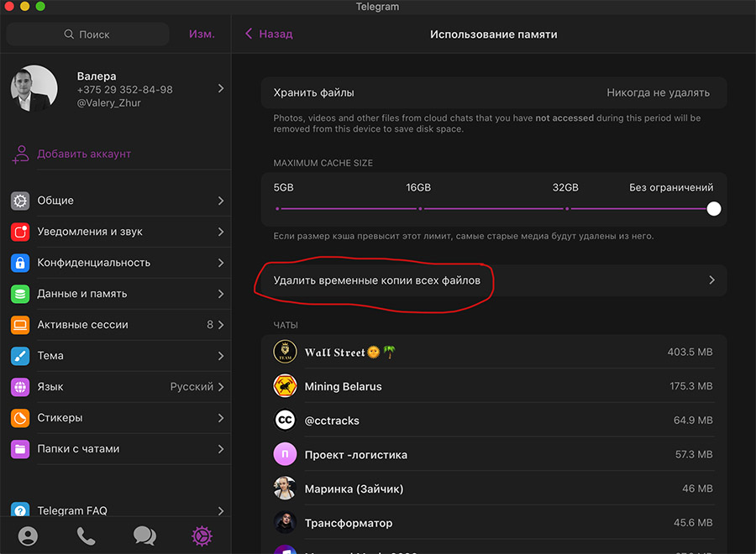This screenshot has width=756, height=554.
Task: Expand the Валера profile chevron
Action: coord(221,88)
